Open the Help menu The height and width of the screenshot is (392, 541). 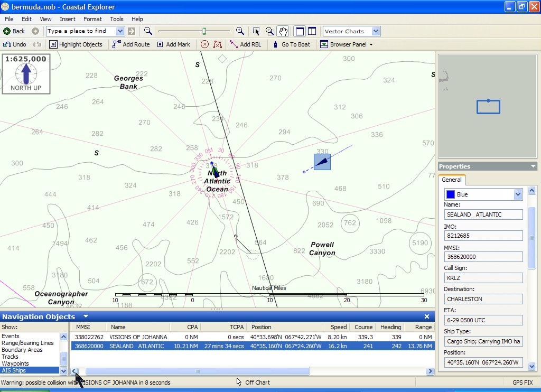[x=137, y=19]
